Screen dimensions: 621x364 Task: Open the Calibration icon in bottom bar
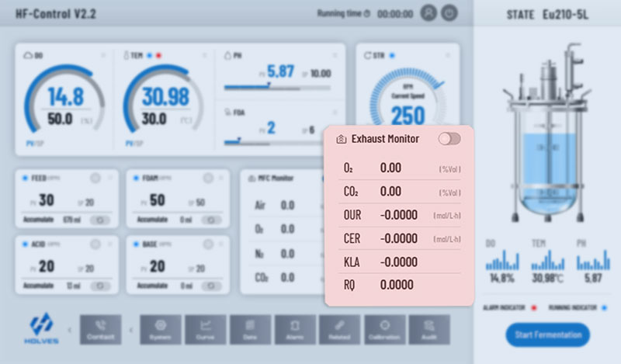[x=384, y=330]
